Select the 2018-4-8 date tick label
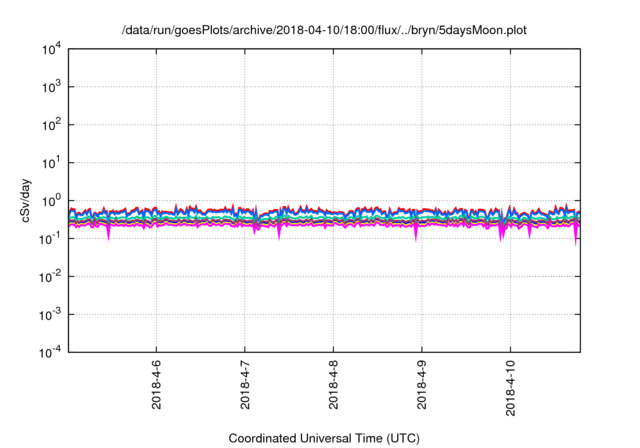Screen dimensions: 640x448 point(333,385)
